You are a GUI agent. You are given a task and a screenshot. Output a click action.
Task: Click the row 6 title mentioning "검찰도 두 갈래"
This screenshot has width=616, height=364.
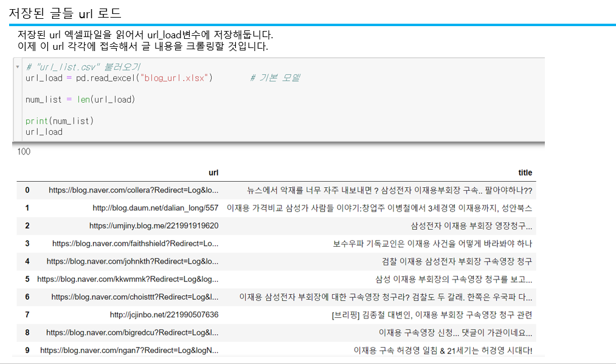point(386,297)
